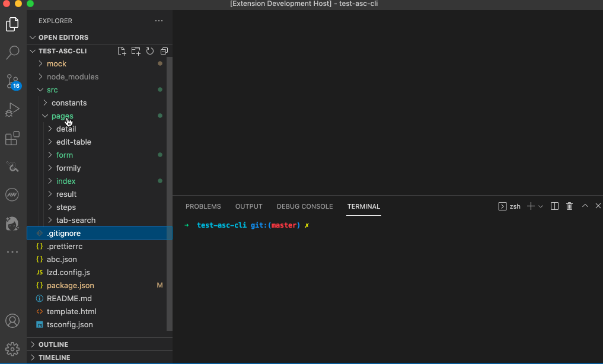Expand the edit-table folder
This screenshot has height=364, width=603.
coord(97,142)
